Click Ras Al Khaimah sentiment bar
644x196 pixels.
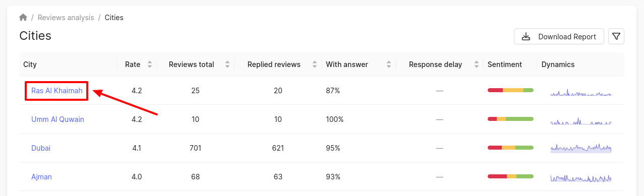click(x=510, y=90)
